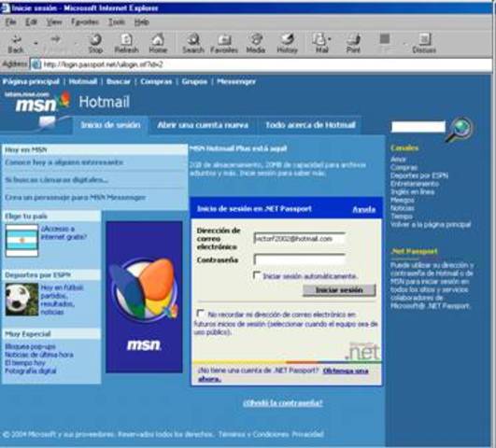This screenshot has width=496, height=448.
Task: Open the Hoy en fútbol link
Action: [62, 300]
